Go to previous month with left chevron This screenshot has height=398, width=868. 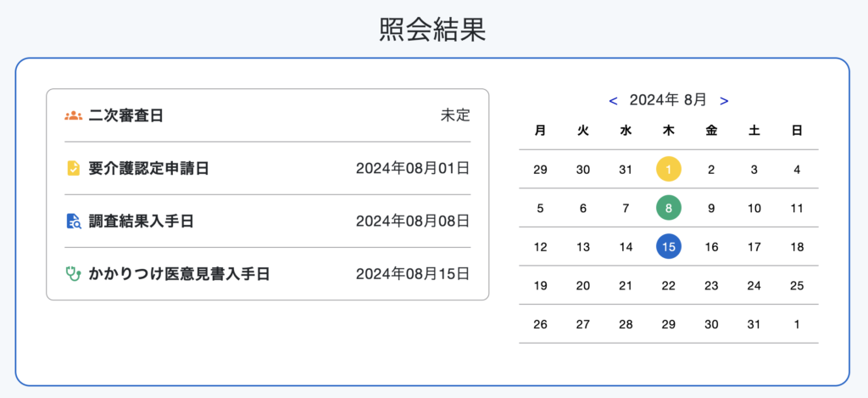point(613,101)
